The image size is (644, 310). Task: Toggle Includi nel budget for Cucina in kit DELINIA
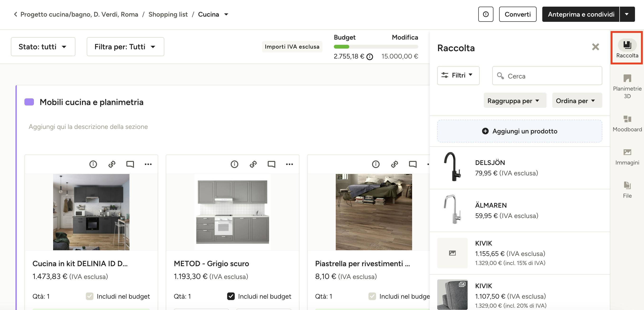[x=89, y=296]
